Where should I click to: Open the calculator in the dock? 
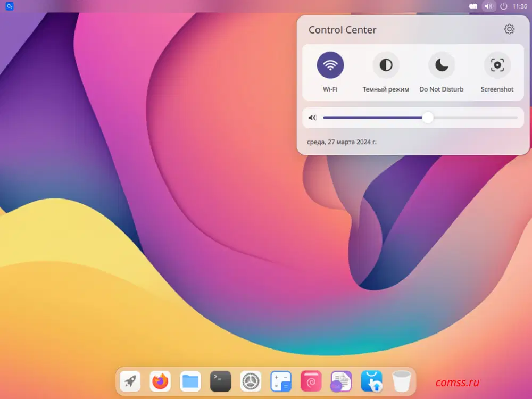point(281,381)
